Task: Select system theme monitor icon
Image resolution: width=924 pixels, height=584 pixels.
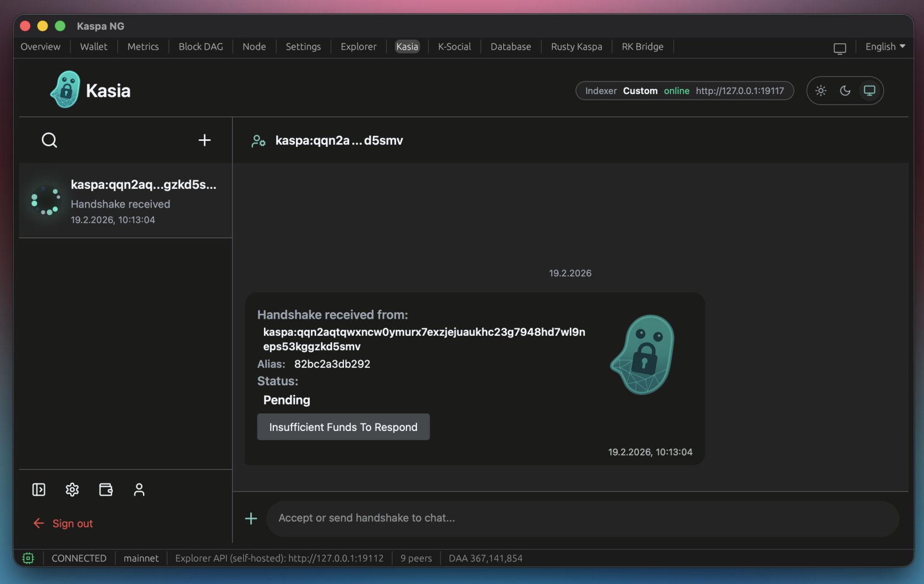Action: (x=869, y=91)
